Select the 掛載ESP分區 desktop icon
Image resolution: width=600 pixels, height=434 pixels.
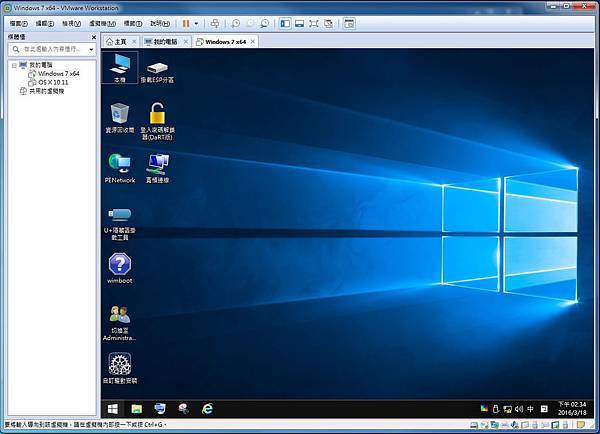click(157, 72)
